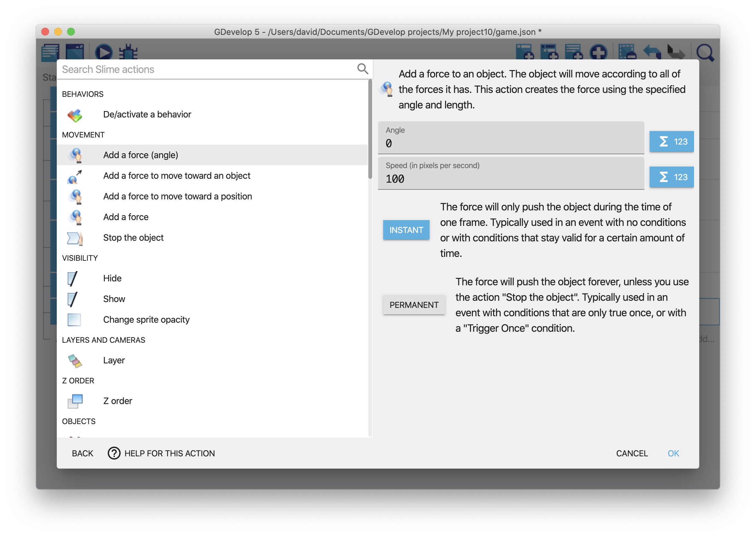This screenshot has height=537, width=756.
Task: Click the Layer action icon
Action: (x=75, y=361)
